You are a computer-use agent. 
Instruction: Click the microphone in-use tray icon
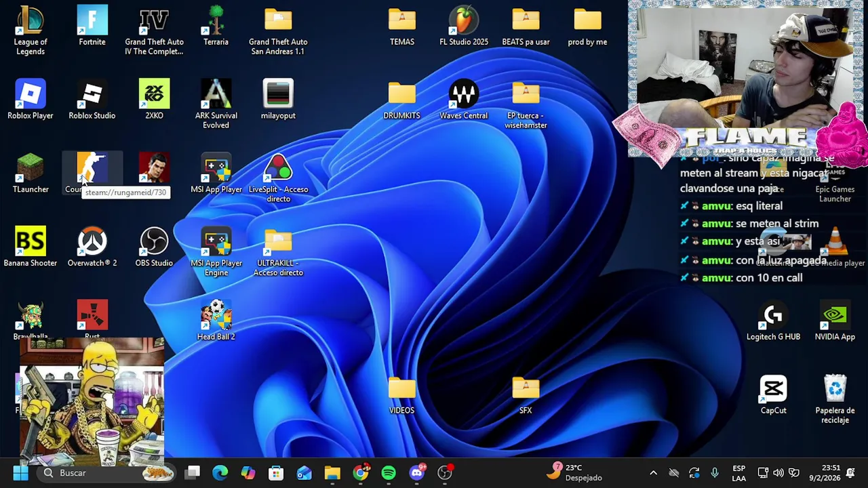(x=715, y=472)
